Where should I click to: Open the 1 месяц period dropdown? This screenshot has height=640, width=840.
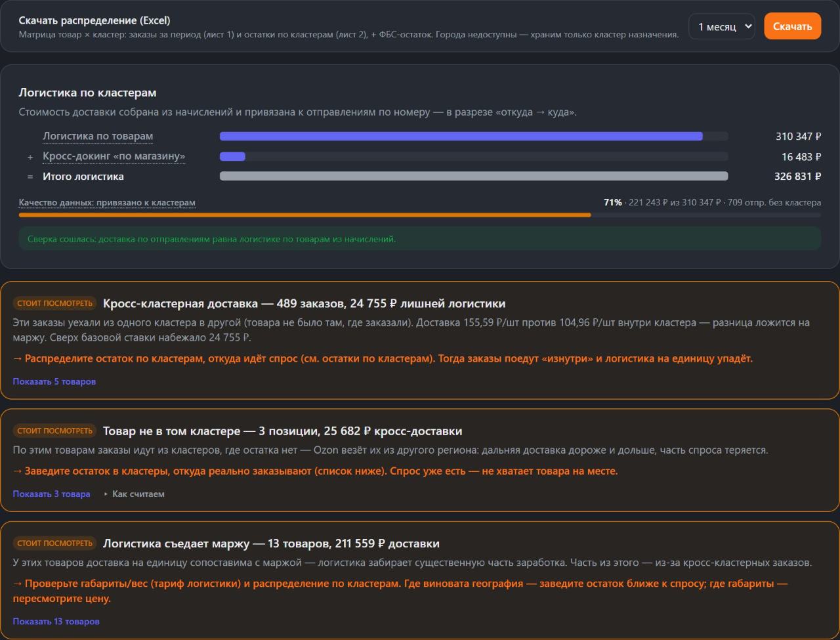tap(722, 26)
